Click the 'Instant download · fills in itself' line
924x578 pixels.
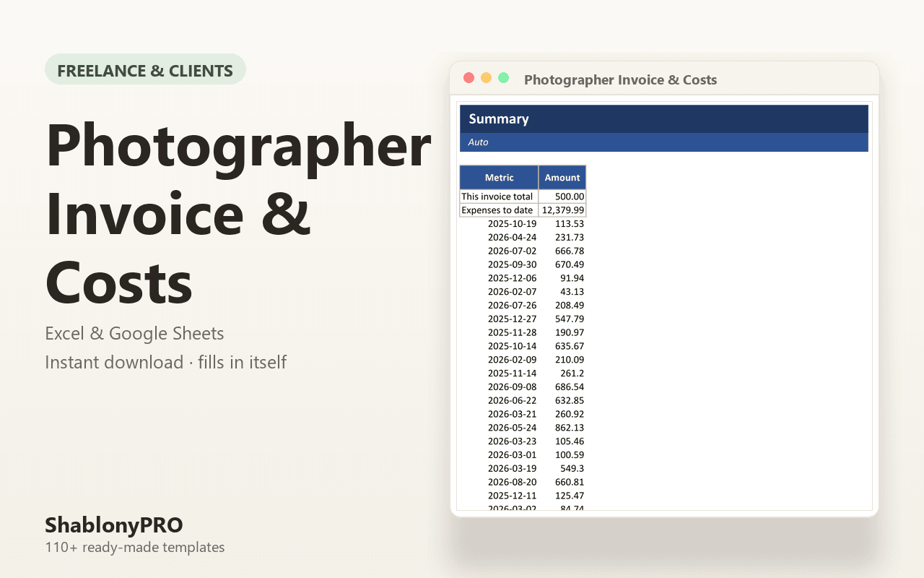(x=166, y=362)
